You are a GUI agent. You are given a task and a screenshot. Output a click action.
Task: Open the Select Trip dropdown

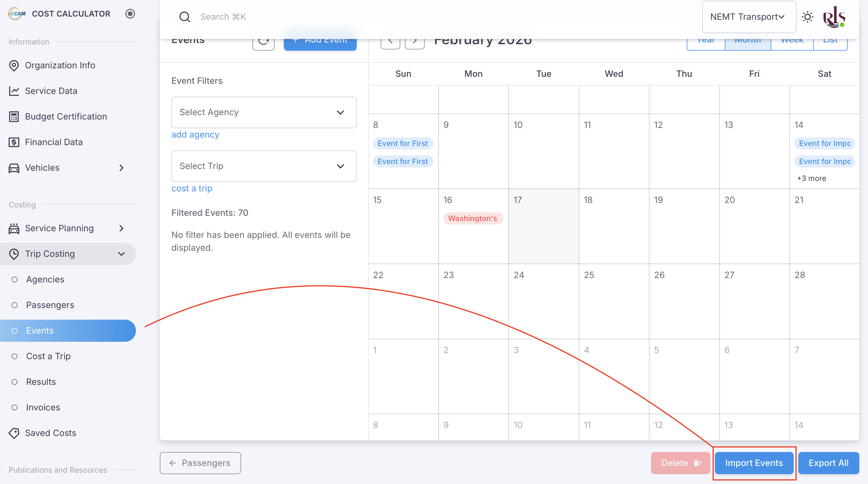[263, 166]
